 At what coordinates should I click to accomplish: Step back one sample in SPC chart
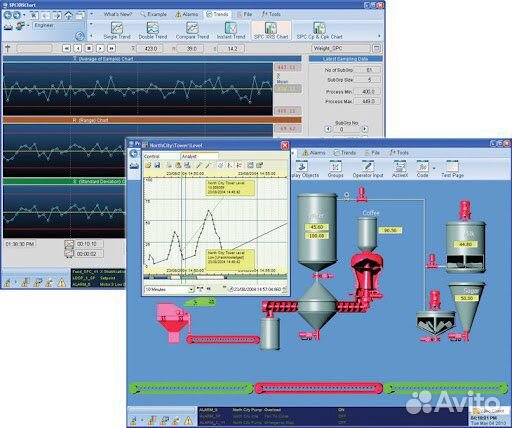point(78,49)
